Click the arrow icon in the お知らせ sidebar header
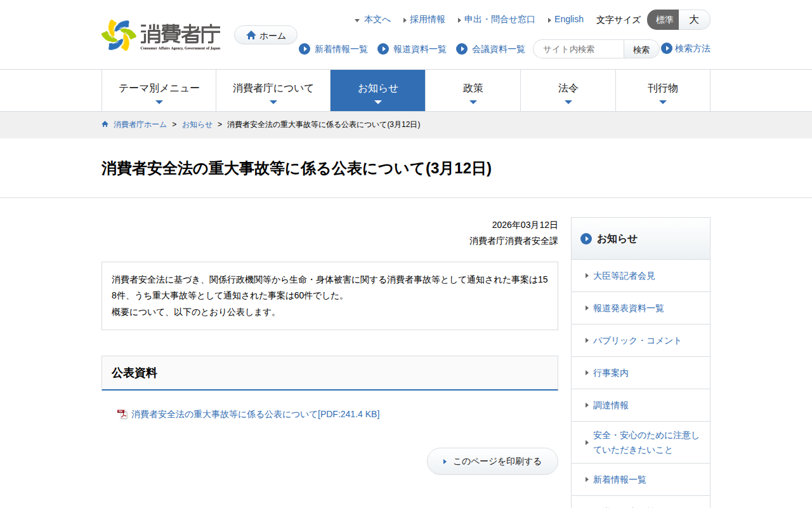The image size is (812, 508). pos(585,239)
